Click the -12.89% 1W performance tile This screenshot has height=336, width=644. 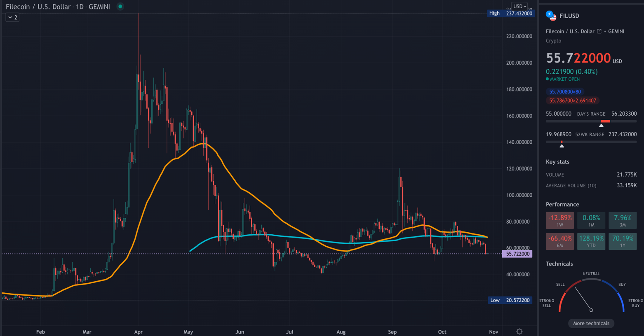tap(559, 220)
